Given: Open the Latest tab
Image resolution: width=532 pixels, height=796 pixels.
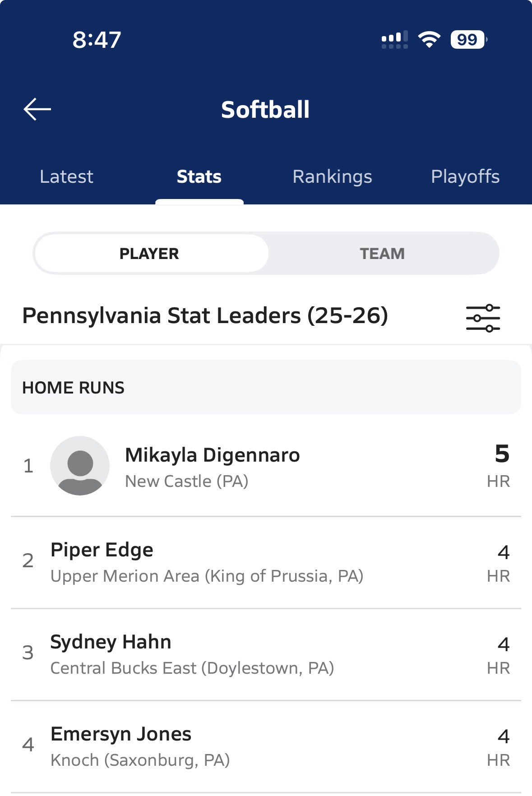Looking at the screenshot, I should (66, 176).
